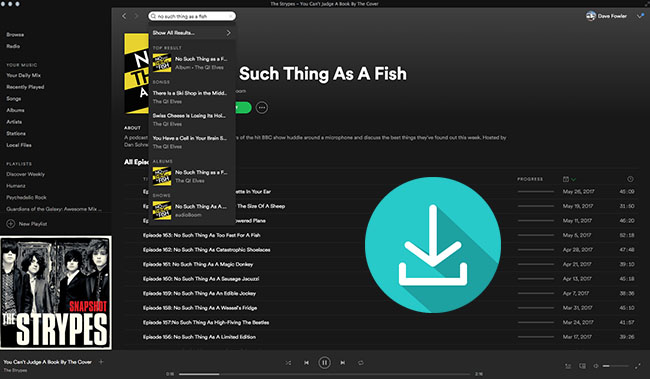Adjust the volume slider

click(x=615, y=366)
